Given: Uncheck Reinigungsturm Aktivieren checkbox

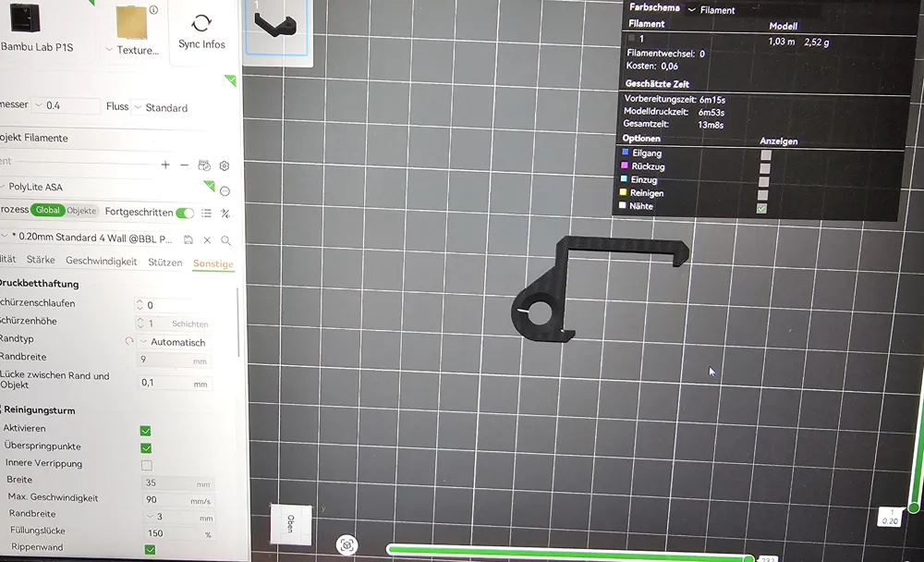Looking at the screenshot, I should click(146, 431).
